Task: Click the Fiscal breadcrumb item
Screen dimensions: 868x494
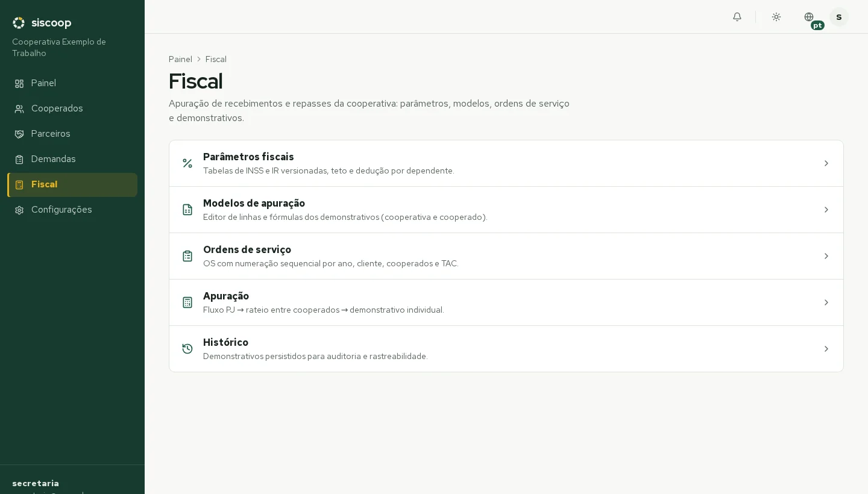Action: tap(216, 59)
